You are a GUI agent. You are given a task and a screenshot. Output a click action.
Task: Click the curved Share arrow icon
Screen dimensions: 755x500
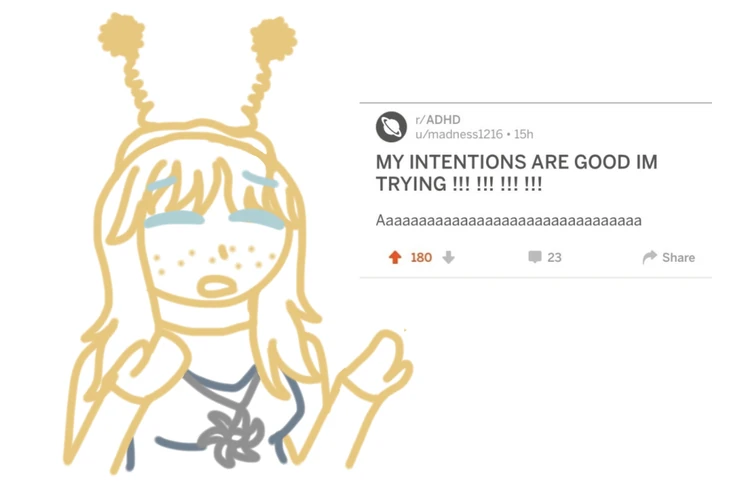click(649, 257)
